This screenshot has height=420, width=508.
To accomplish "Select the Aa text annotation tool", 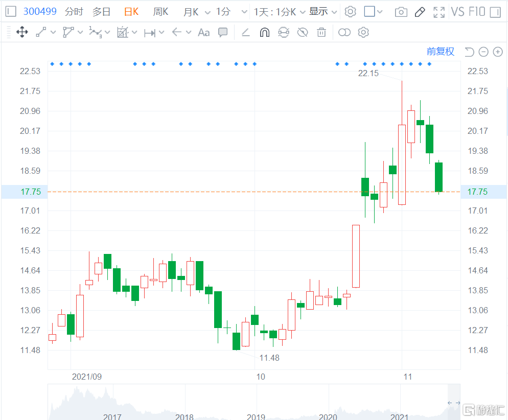I will pyautogui.click(x=204, y=32).
